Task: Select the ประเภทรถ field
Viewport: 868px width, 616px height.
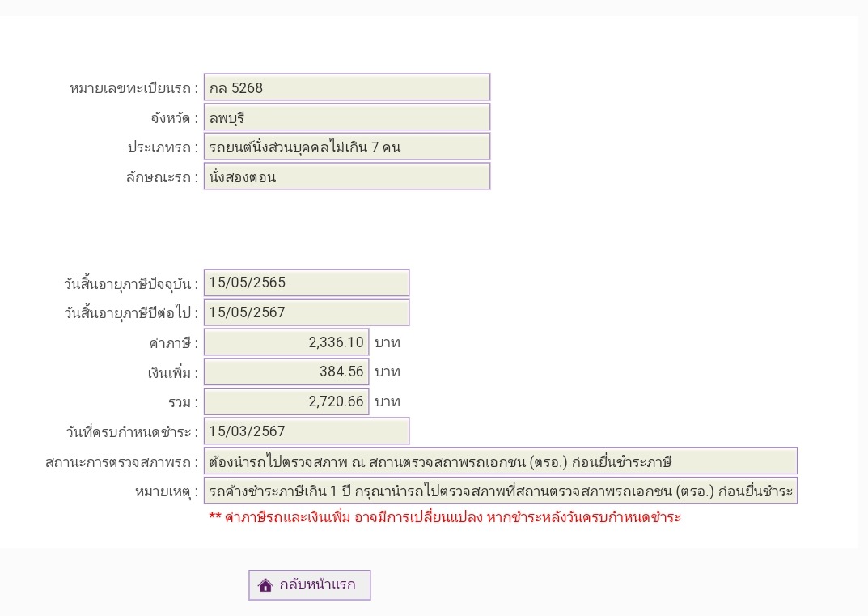Action: [x=347, y=147]
